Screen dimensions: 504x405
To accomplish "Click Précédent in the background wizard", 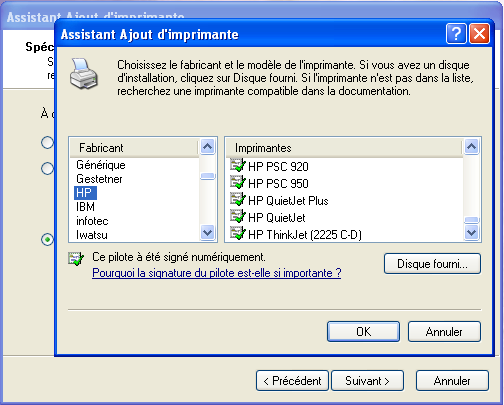I will tap(292, 380).
